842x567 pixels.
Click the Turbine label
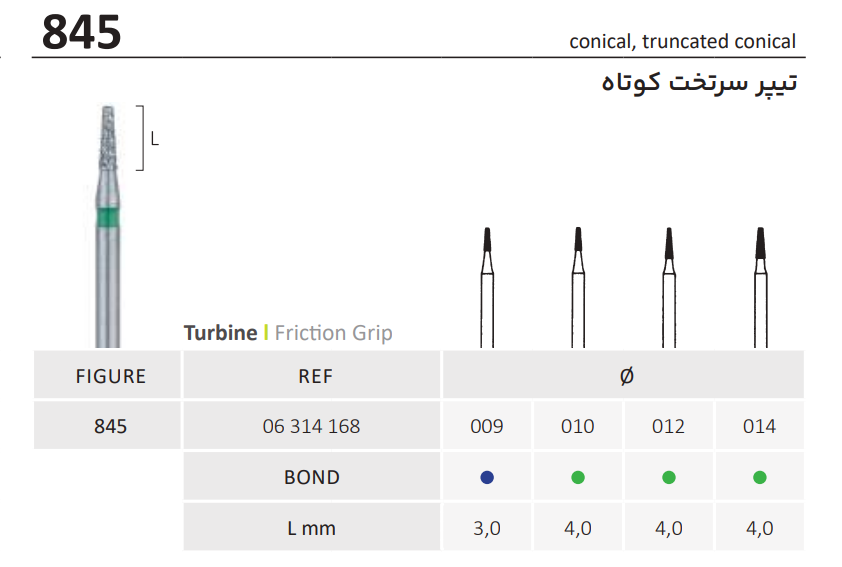click(220, 333)
